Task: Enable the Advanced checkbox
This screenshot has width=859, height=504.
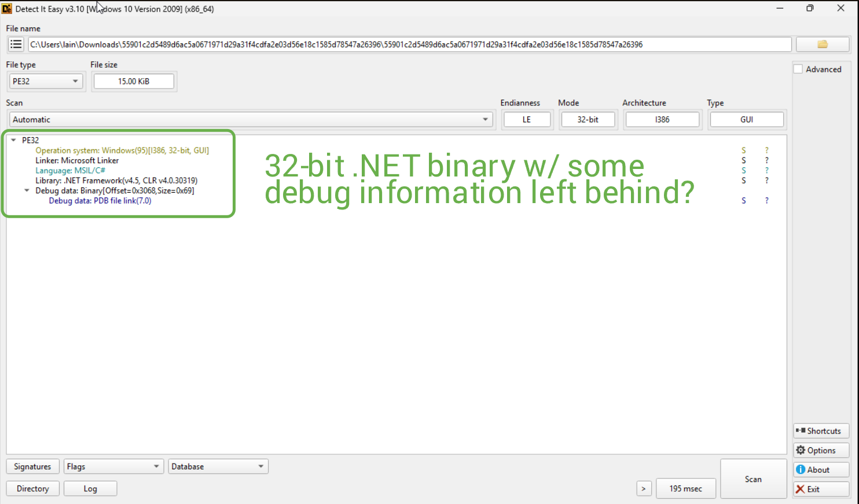Action: tap(798, 69)
